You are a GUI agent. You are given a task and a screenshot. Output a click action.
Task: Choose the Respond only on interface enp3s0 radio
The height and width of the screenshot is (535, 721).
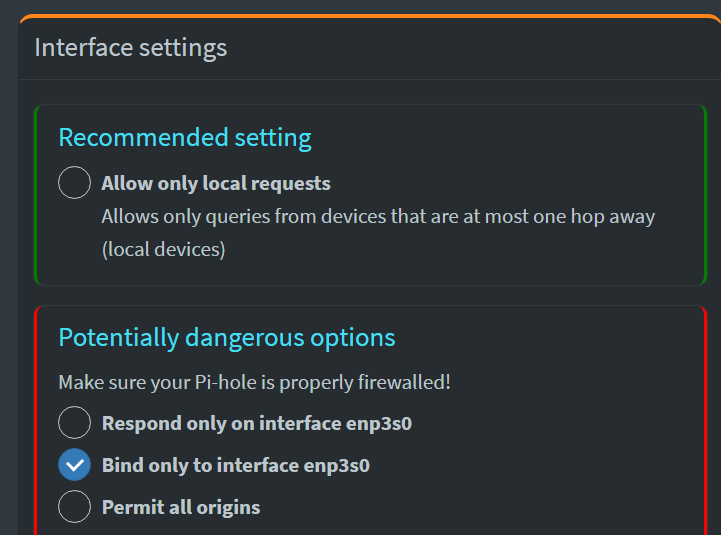pyautogui.click(x=74, y=422)
